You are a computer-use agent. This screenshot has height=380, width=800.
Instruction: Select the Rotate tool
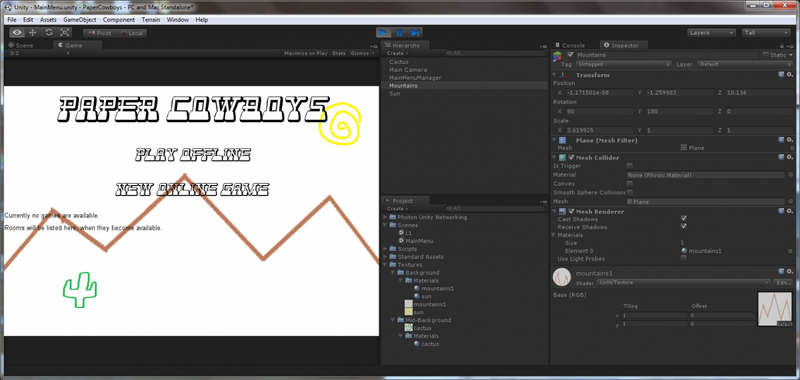point(48,33)
